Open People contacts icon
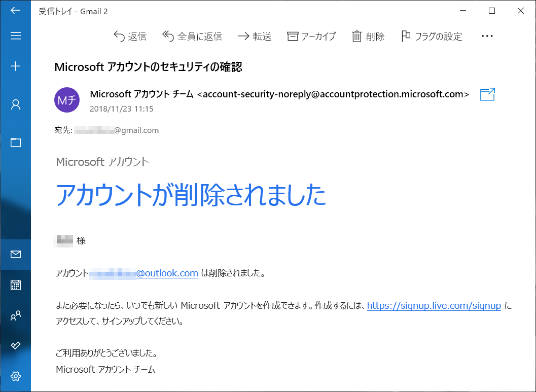The width and height of the screenshot is (536, 392). pyautogui.click(x=15, y=315)
